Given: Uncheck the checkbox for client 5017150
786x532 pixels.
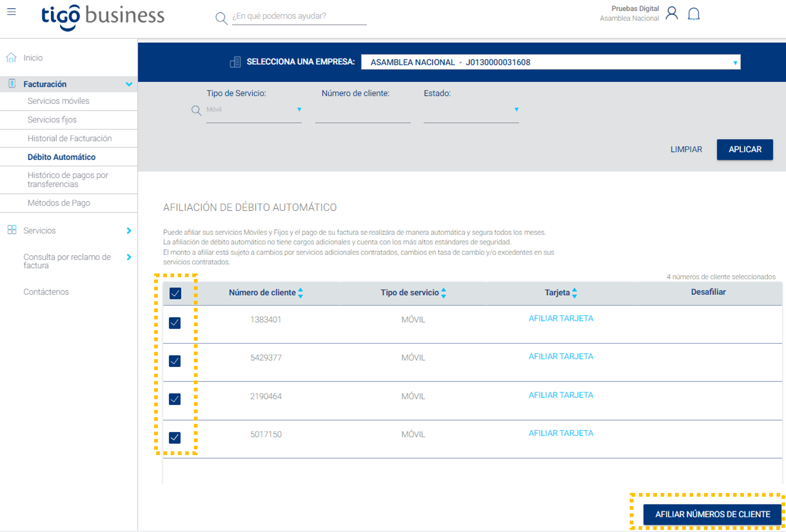Looking at the screenshot, I should point(175,438).
